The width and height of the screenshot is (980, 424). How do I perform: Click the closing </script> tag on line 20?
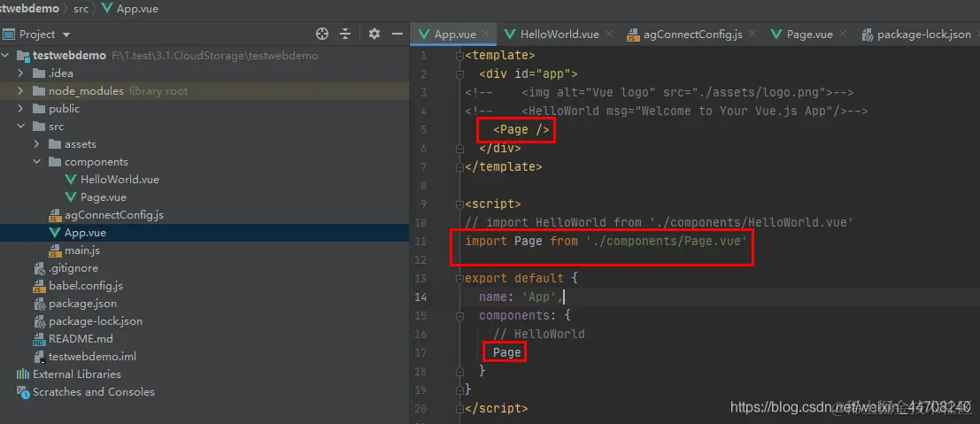coord(497,408)
